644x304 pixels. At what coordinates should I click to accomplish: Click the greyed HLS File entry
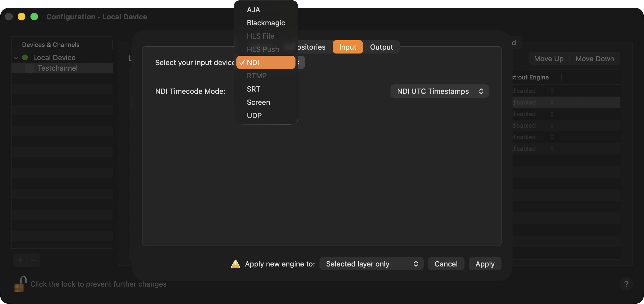click(x=266, y=36)
